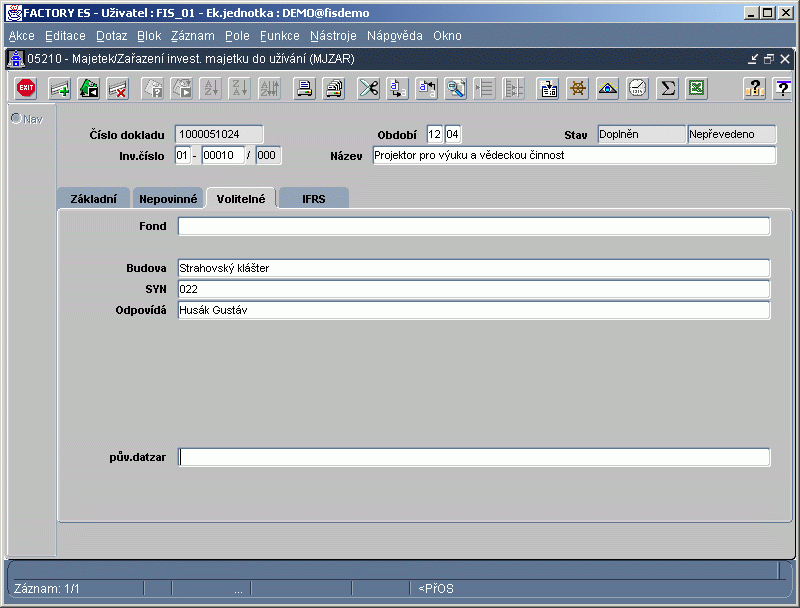Click the delete record icon with red X
The height and width of the screenshot is (608, 800).
(x=118, y=88)
